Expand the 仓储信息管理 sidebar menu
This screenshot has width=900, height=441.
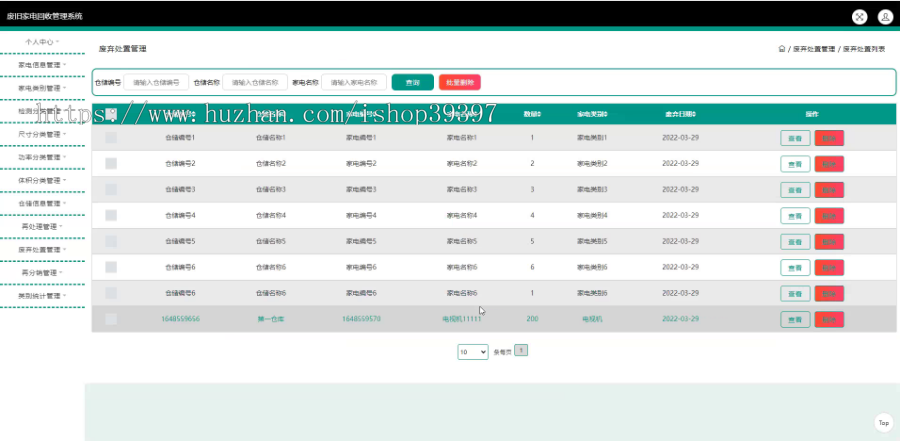[x=42, y=203]
